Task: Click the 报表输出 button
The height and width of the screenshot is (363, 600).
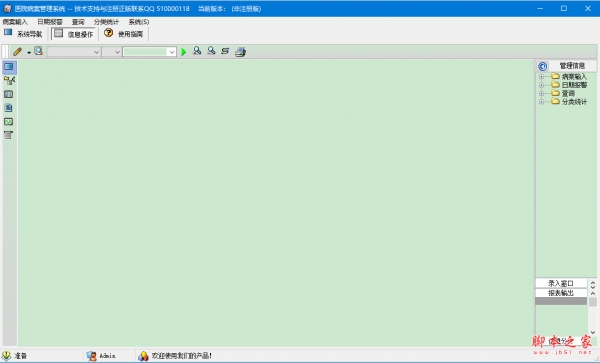Action: [561, 293]
